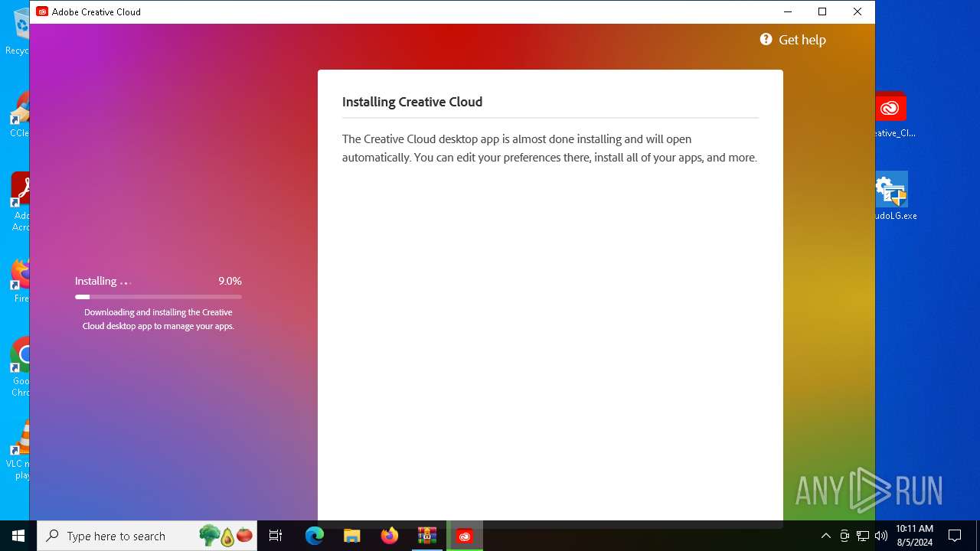Click the Installing status label

click(96, 281)
